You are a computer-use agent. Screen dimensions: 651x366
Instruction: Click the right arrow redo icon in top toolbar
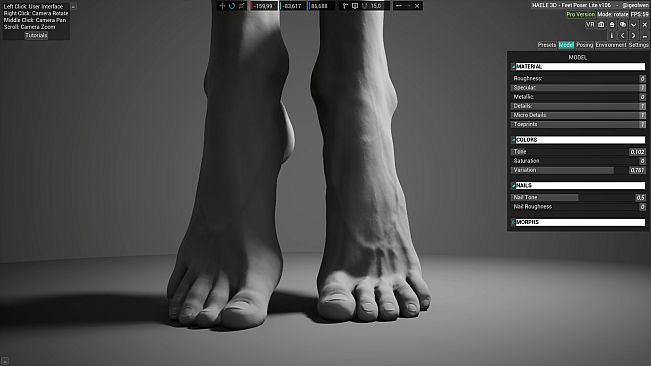(408, 6)
